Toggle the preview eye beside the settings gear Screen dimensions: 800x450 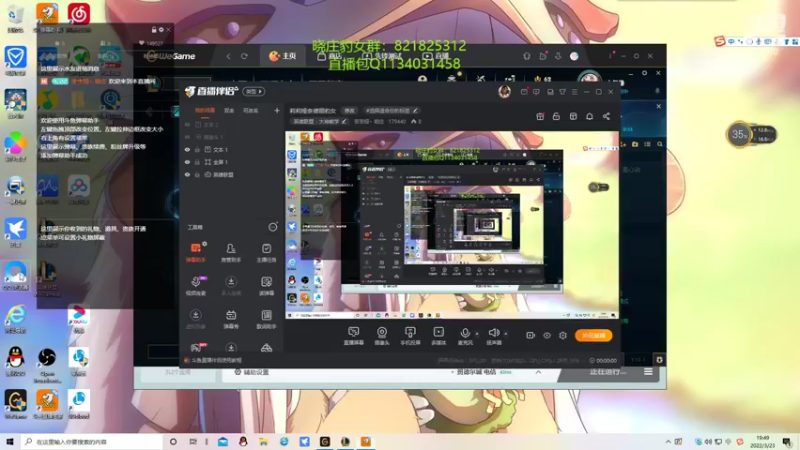tap(547, 335)
